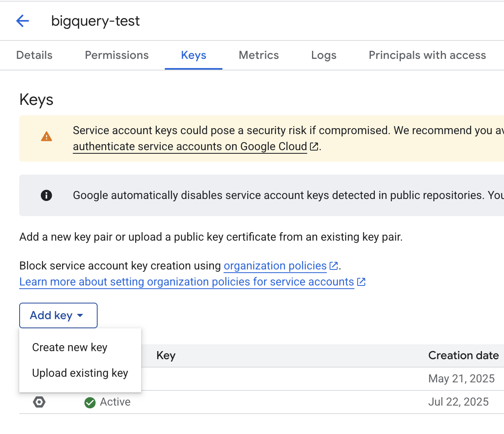Go back using the blue back arrow

[x=23, y=21]
